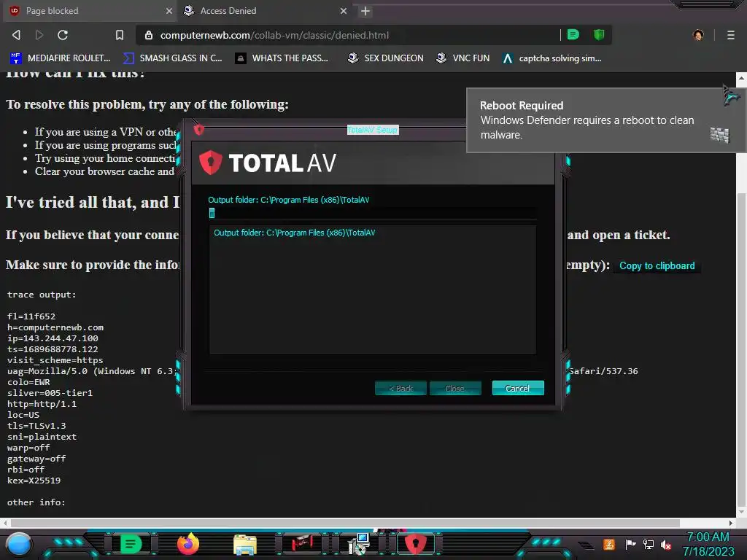This screenshot has width=747, height=560.
Task: Go back in browser history
Action: (16, 35)
